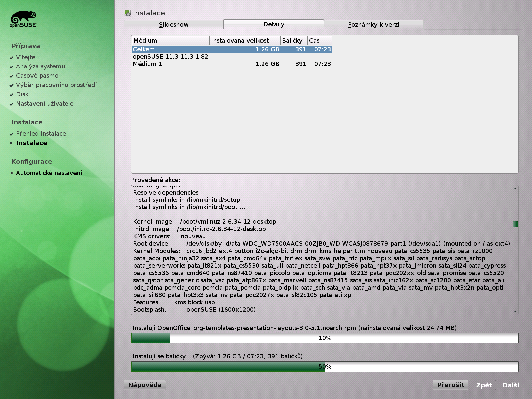Click the 50% total progress bar

click(325, 367)
